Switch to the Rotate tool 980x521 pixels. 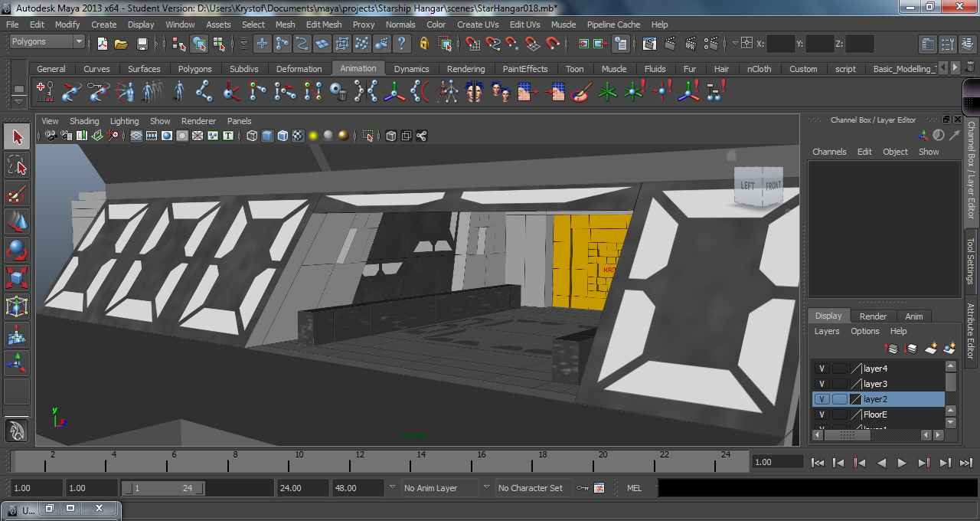click(16, 249)
